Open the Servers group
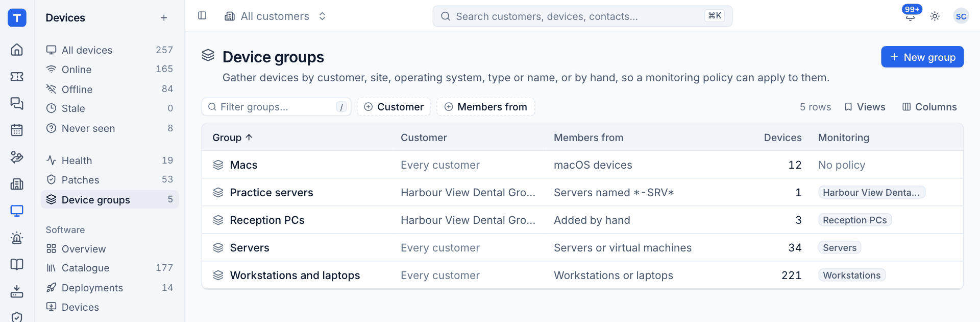 250,247
